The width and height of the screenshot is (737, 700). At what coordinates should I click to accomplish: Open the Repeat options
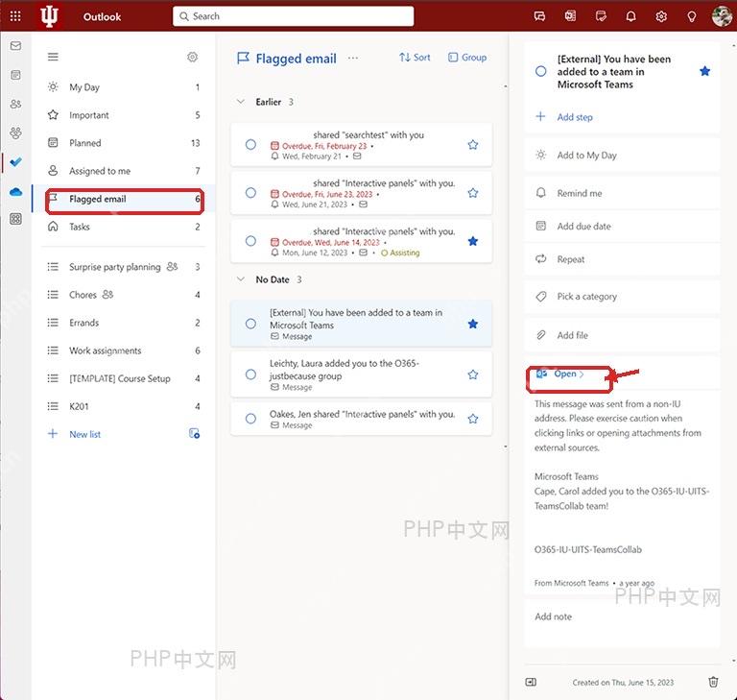click(622, 258)
